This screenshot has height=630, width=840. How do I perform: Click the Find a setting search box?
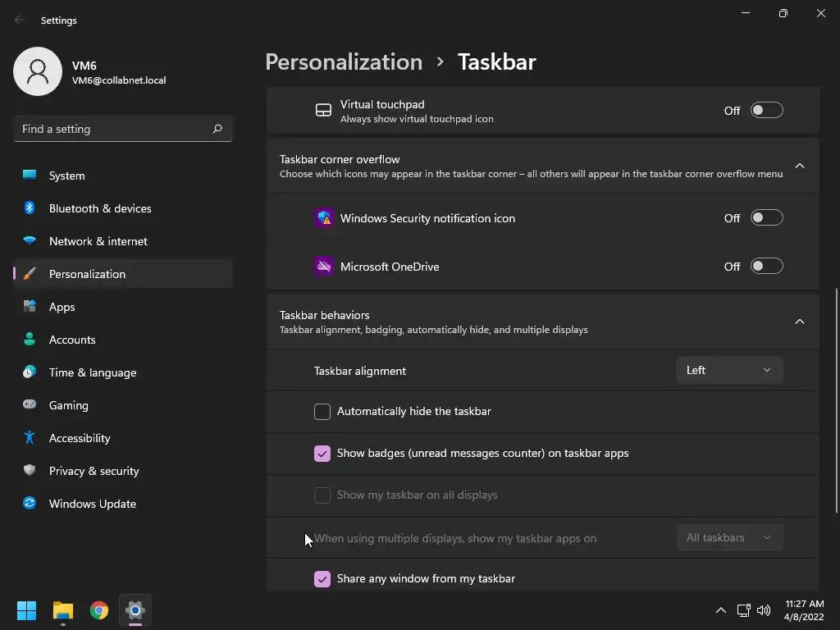pyautogui.click(x=115, y=129)
